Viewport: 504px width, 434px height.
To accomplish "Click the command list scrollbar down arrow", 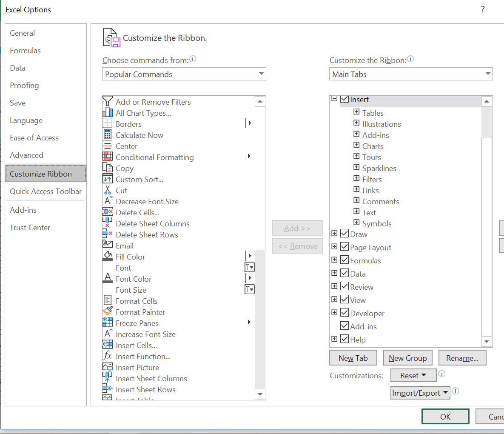I will (x=260, y=394).
